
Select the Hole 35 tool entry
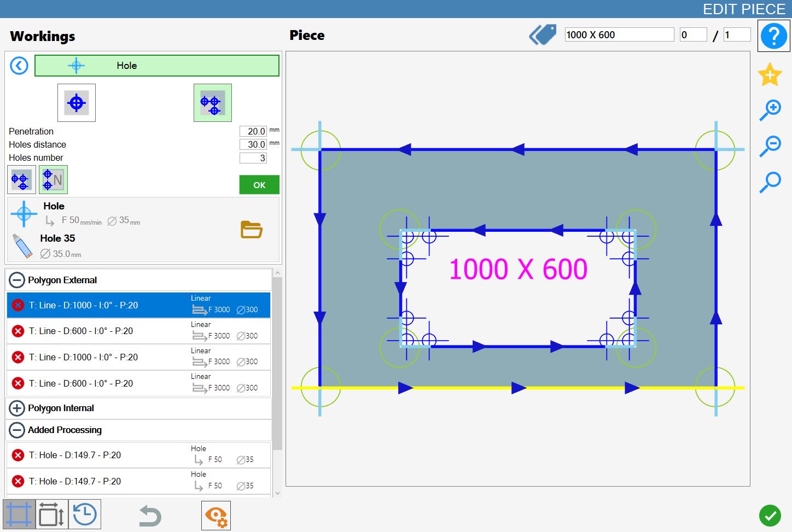57,238
